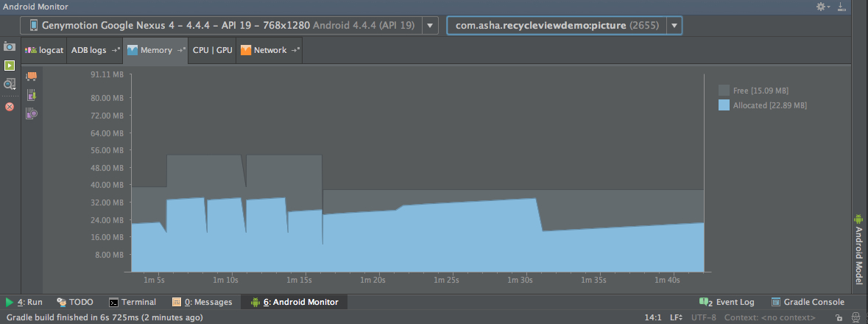The image size is (868, 324).
Task: Select the Memory tab
Action: [156, 50]
